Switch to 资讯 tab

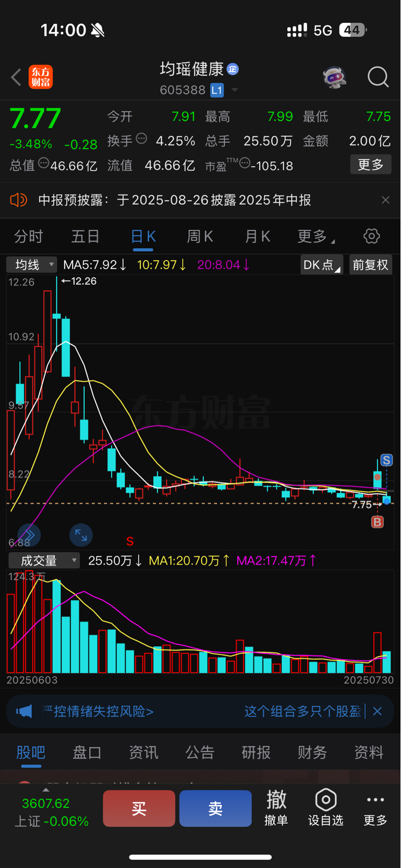(143, 752)
